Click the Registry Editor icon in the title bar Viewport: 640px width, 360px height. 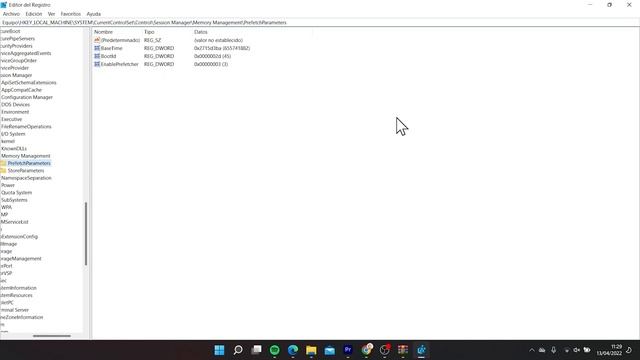(x=4, y=5)
